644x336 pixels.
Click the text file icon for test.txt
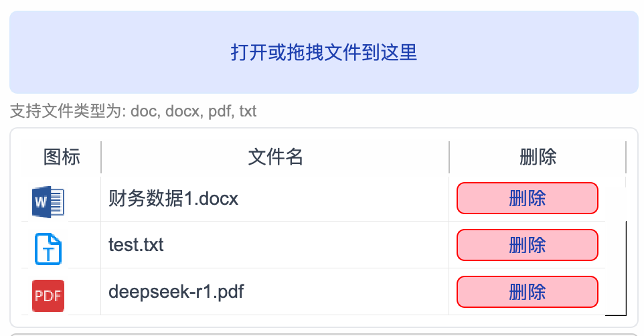[48, 249]
